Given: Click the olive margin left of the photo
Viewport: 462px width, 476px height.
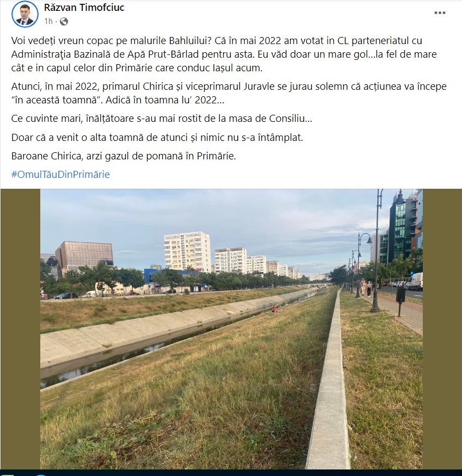Looking at the screenshot, I should 20,329.
